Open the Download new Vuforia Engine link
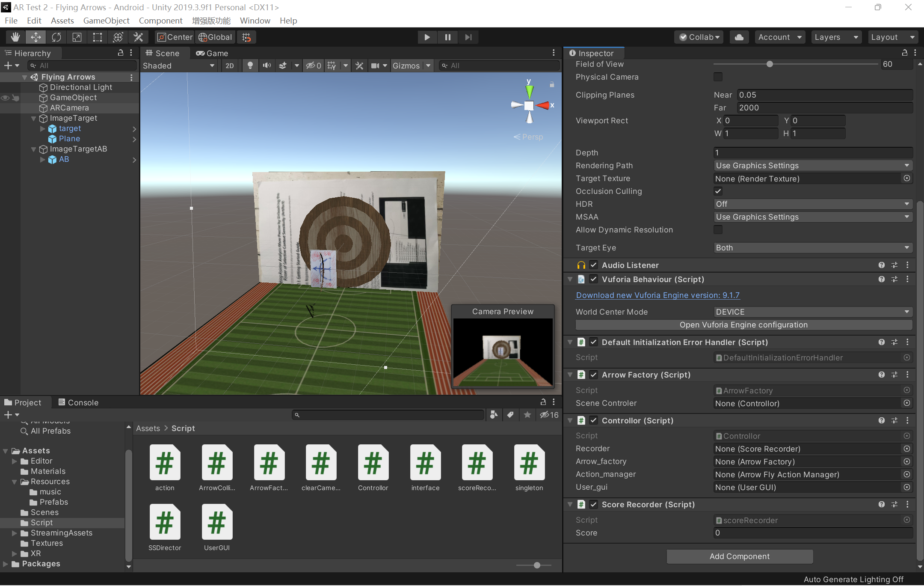Screen dimensions: 924x586 pos(657,295)
